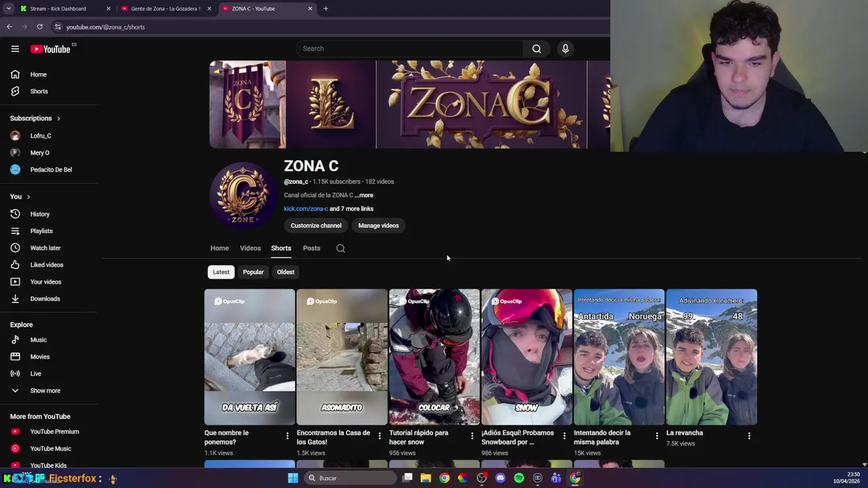This screenshot has height=488, width=868.
Task: Click the ZONA C channel avatar
Action: [243, 195]
